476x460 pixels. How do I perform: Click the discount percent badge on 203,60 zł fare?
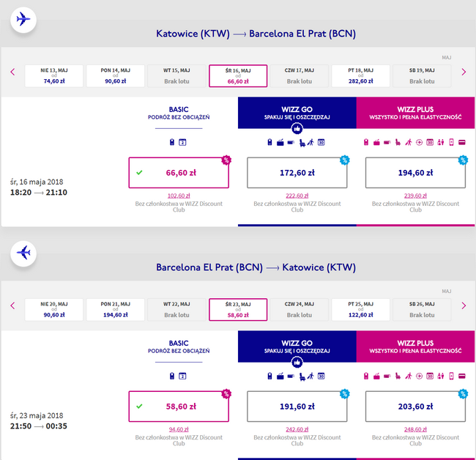tap(463, 394)
